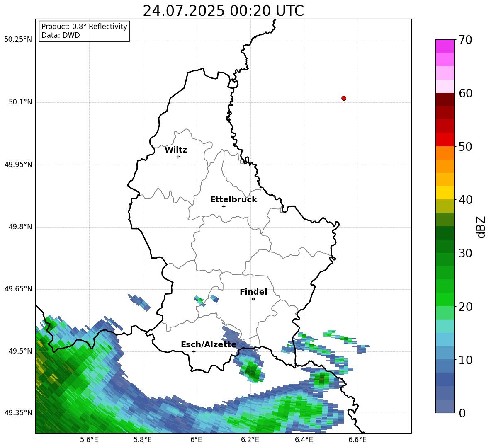Click the 6.6°E longitude label
491x448 pixels.
point(357,440)
